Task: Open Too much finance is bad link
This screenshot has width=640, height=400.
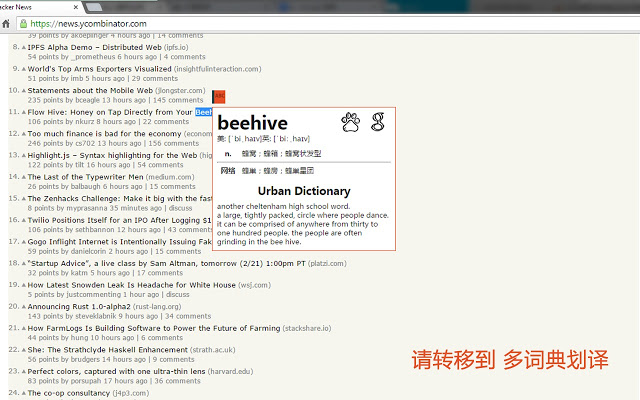Action: (104, 134)
